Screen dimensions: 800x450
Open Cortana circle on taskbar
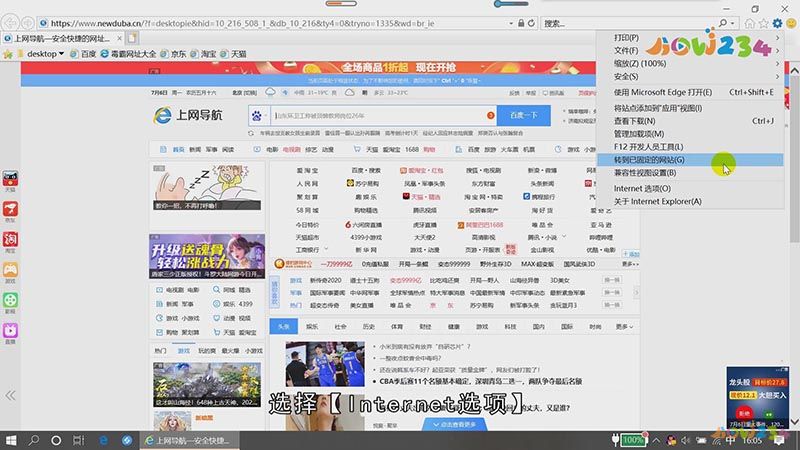[56, 440]
